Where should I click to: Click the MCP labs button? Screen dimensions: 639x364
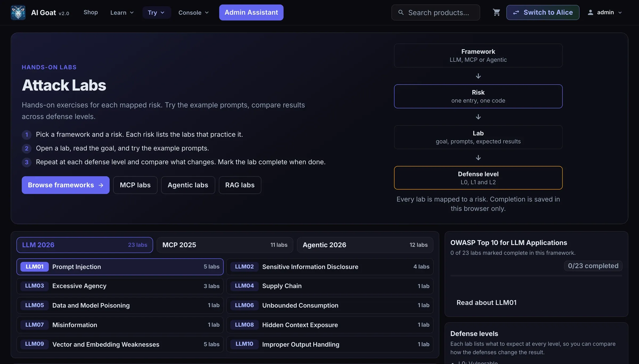click(135, 185)
